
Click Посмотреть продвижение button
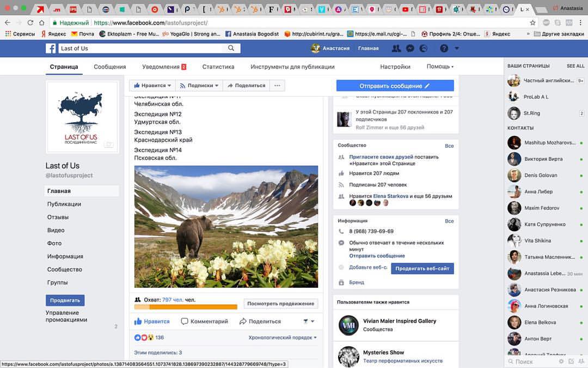point(280,304)
